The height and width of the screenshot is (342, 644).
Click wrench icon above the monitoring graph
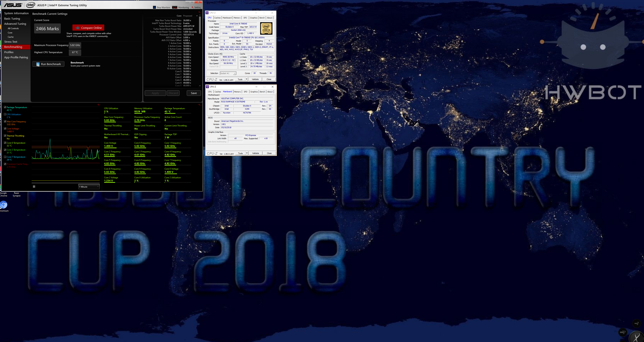pyautogui.click(x=98, y=105)
